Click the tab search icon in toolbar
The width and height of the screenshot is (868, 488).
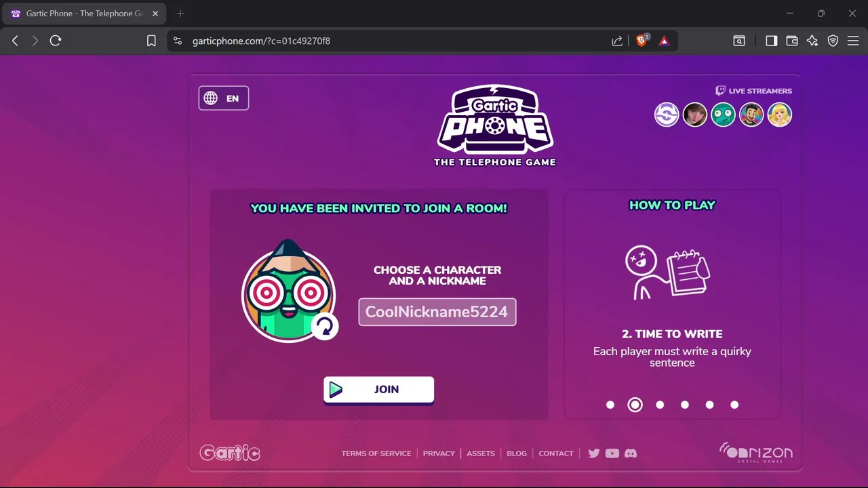[739, 41]
